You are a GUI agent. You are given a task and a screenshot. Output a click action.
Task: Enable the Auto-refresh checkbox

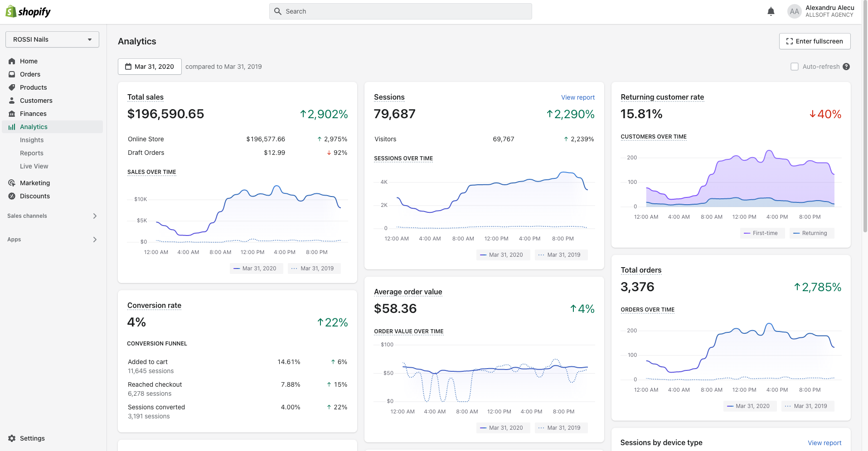pos(795,67)
